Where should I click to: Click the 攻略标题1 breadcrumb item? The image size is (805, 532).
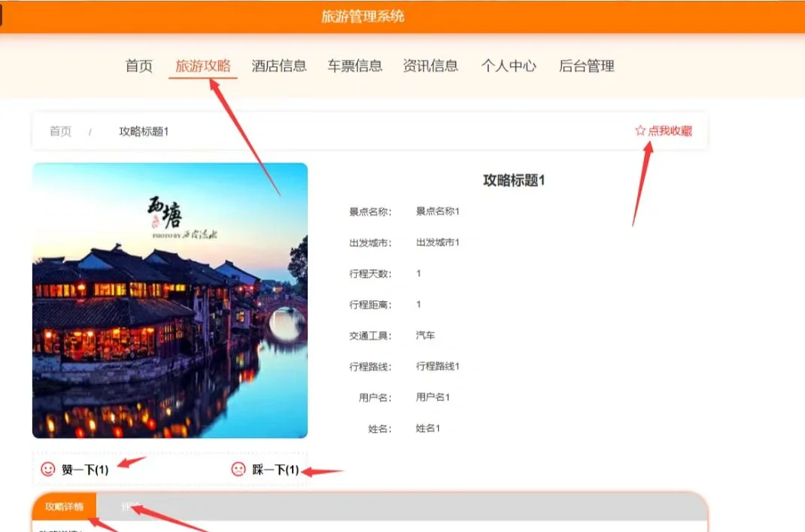coord(144,132)
